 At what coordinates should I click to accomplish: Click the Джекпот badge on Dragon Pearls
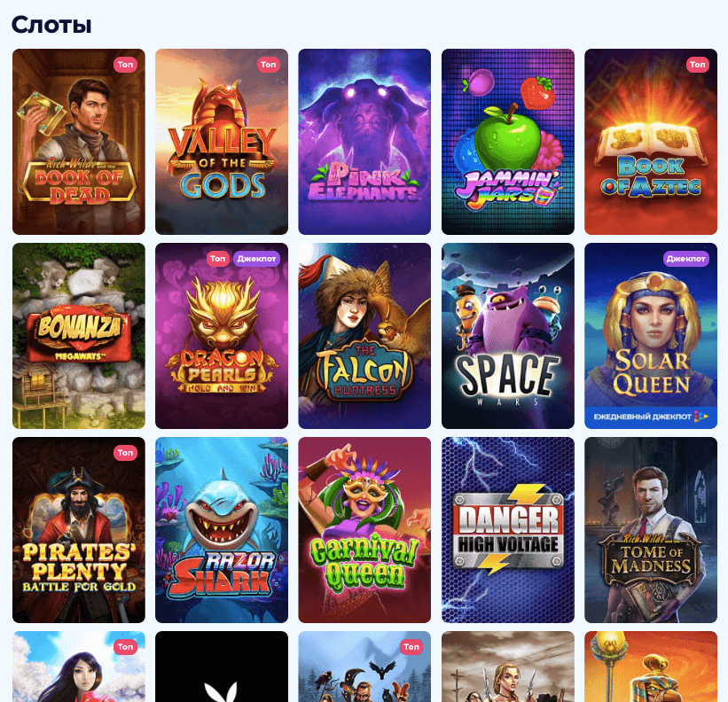pos(257,259)
